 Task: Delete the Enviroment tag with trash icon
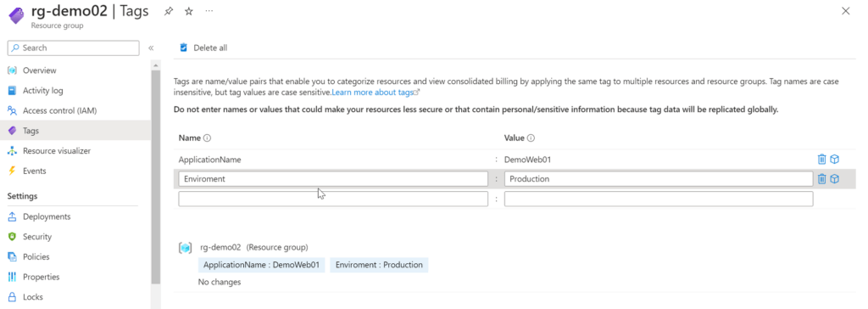822,178
